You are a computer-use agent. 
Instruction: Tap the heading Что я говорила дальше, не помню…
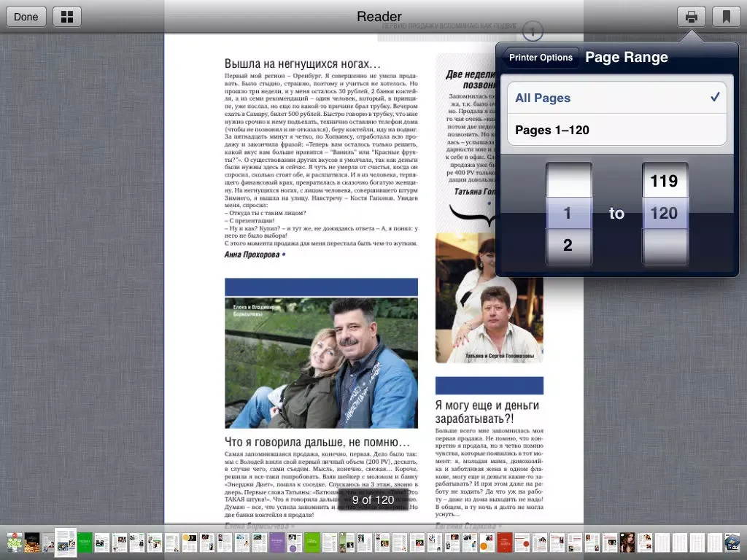(317, 442)
